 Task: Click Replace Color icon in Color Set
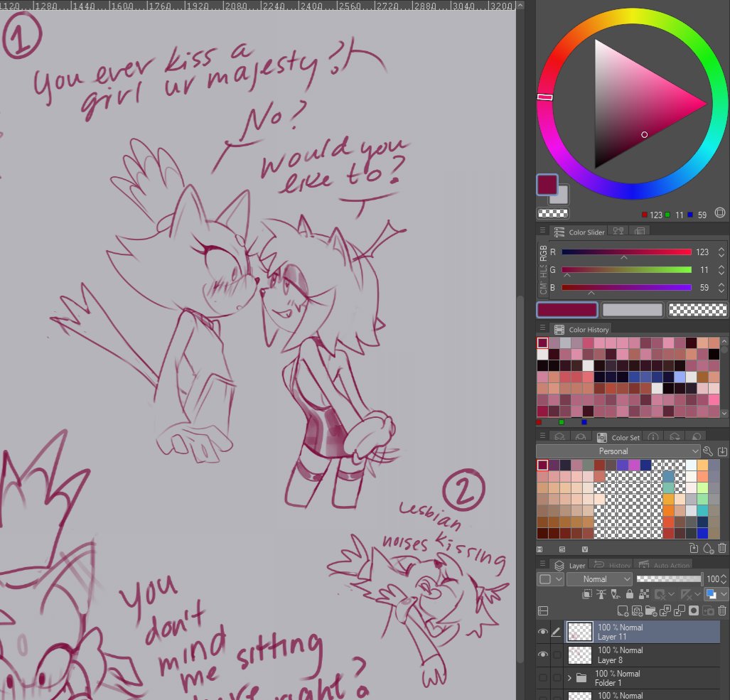694,549
